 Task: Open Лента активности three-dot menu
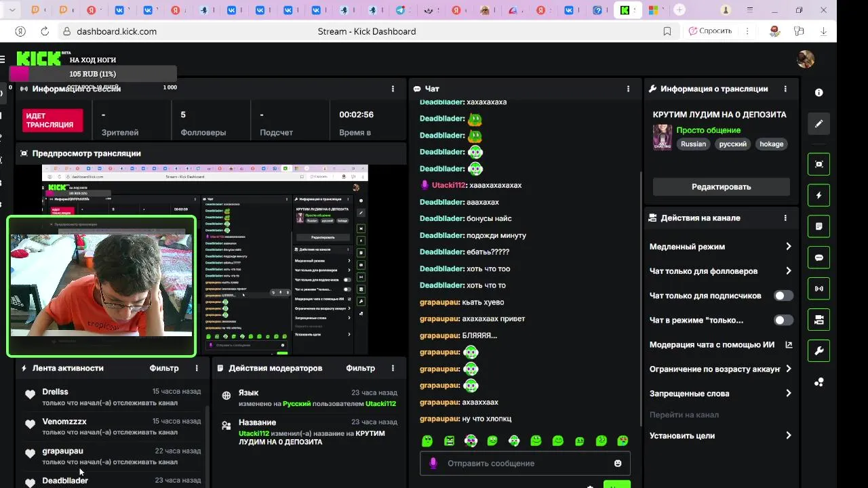pos(197,368)
